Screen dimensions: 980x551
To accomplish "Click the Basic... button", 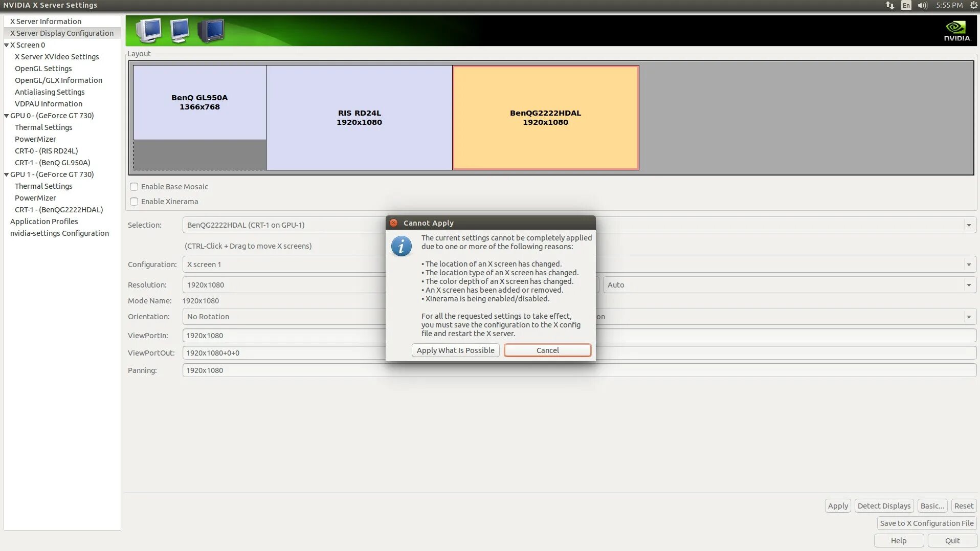I will [x=932, y=506].
